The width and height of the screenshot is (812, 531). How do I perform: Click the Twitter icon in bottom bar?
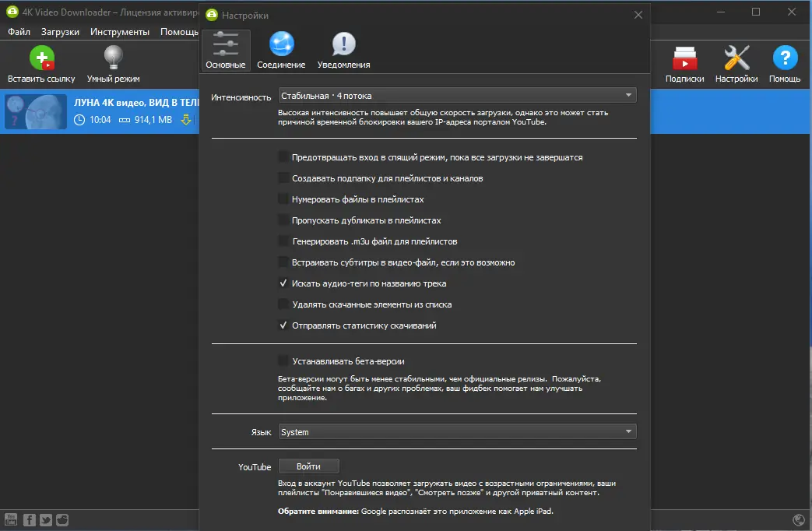(x=46, y=519)
